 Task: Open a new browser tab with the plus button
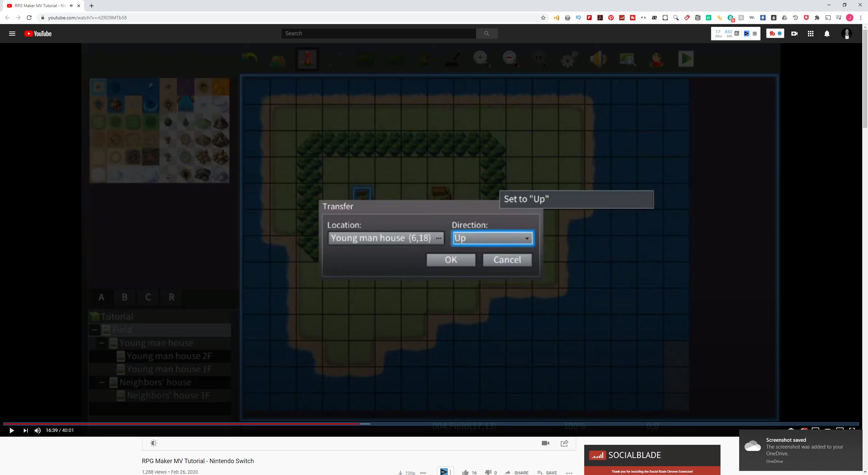pos(92,6)
